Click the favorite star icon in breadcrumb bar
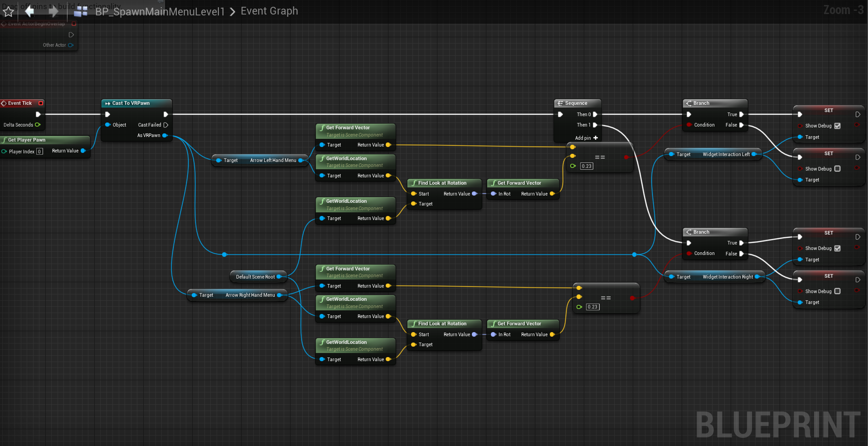The image size is (868, 446). 8,11
